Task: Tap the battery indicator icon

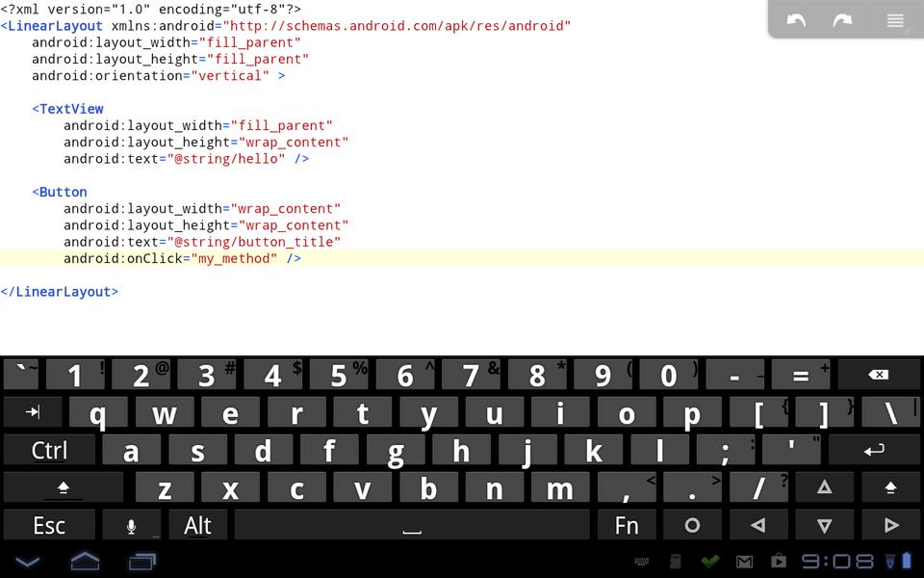Action: tap(907, 561)
